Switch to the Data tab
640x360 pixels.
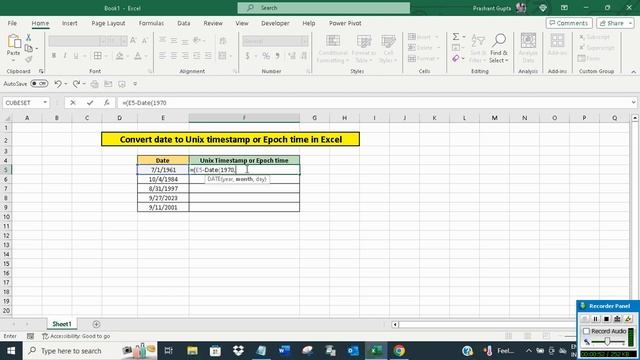point(184,23)
